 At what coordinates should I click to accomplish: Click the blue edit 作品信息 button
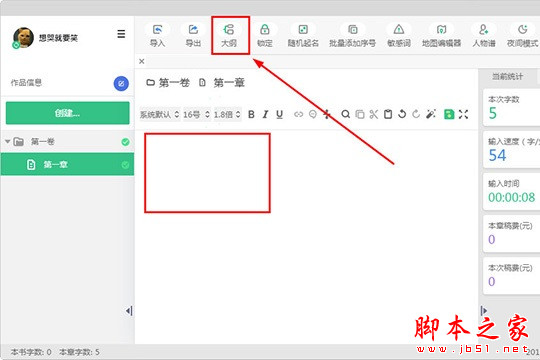(x=121, y=83)
